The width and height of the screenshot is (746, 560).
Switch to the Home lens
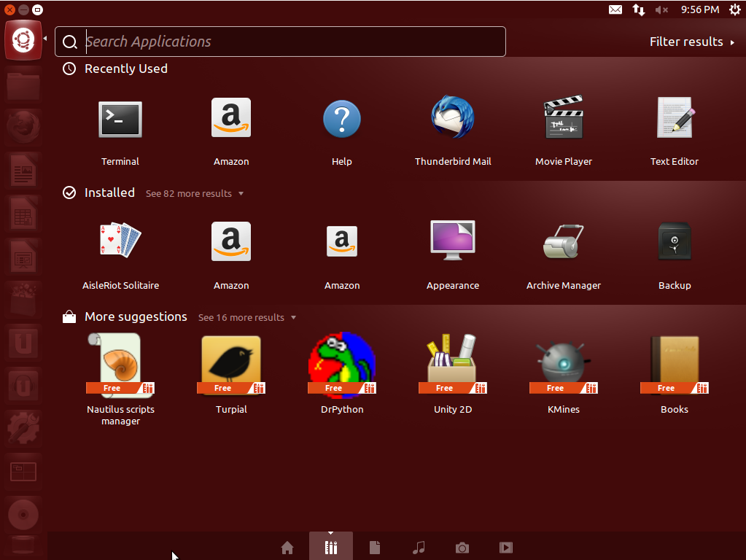[287, 548]
